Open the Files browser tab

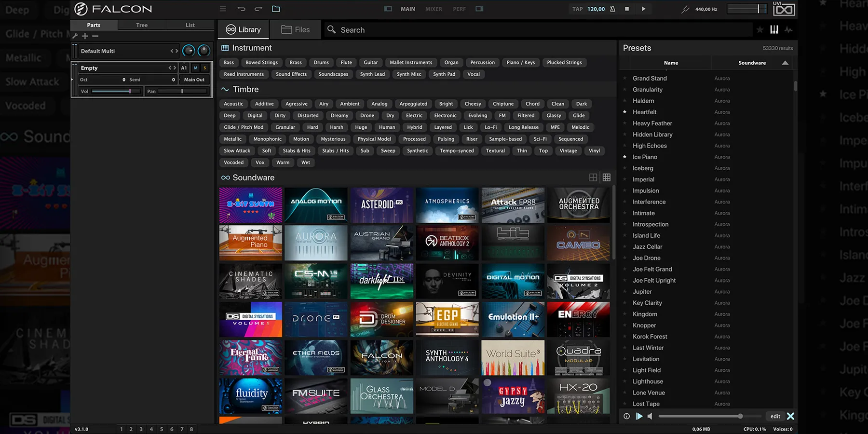point(296,30)
